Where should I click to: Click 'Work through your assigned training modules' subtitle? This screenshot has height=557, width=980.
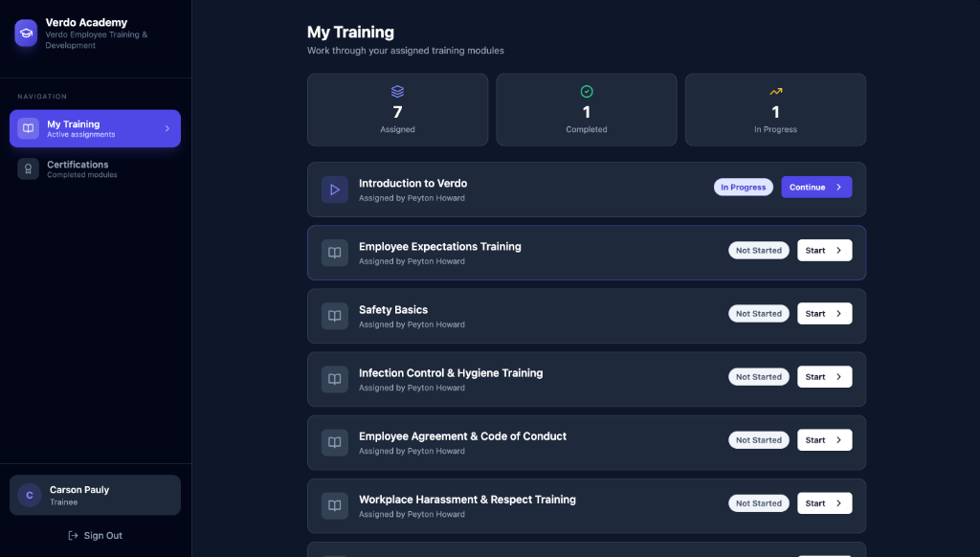coord(406,51)
